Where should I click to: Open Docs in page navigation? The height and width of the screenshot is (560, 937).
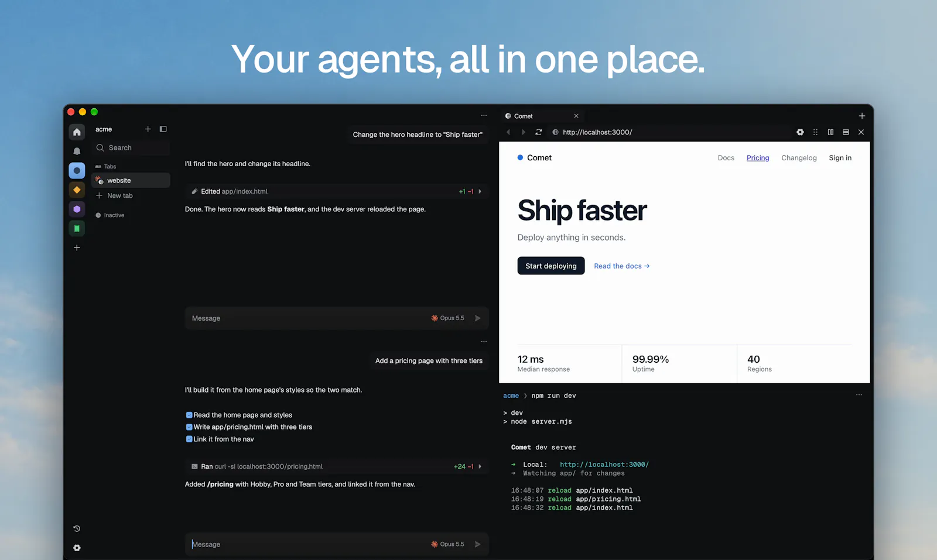coord(726,158)
